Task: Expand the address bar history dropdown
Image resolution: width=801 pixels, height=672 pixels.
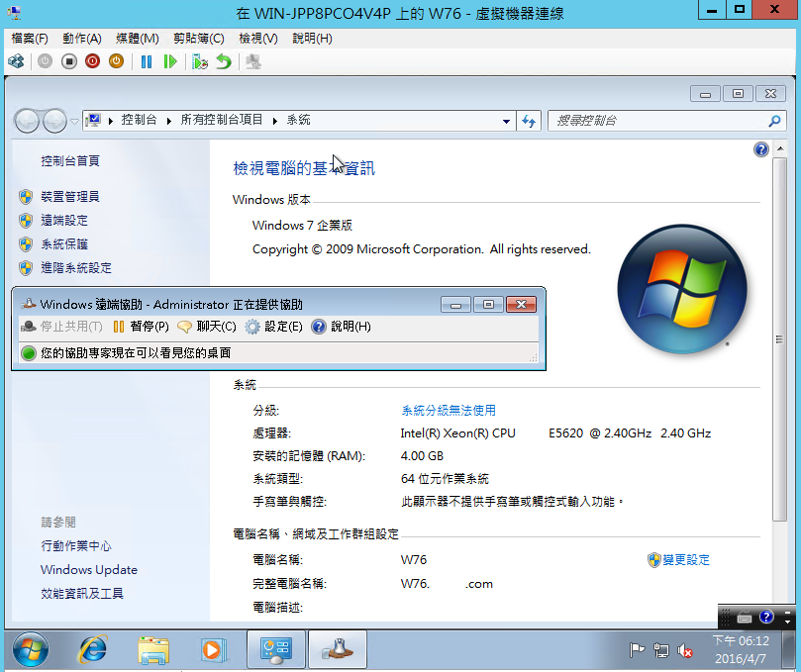Action: [x=506, y=122]
